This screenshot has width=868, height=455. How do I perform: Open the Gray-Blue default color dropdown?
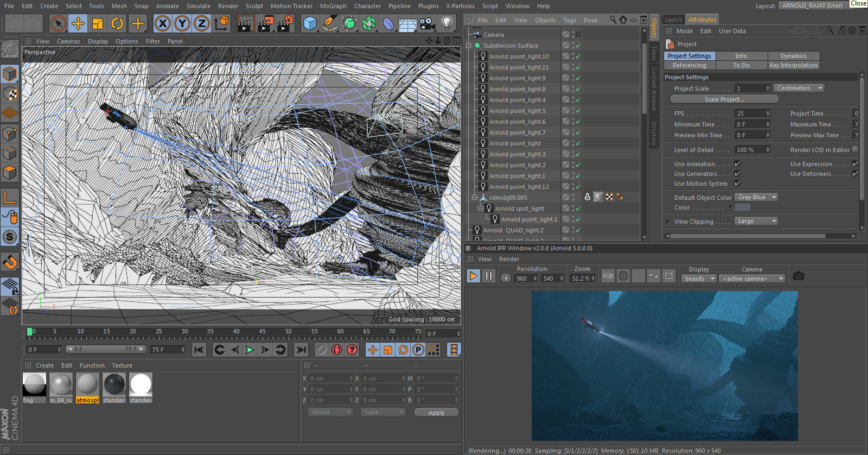[756, 197]
